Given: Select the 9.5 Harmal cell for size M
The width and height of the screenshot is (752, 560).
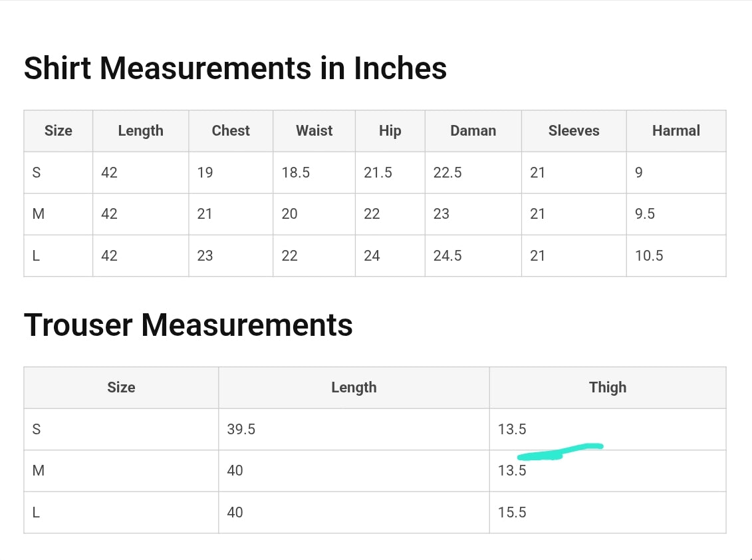Looking at the screenshot, I should [645, 214].
